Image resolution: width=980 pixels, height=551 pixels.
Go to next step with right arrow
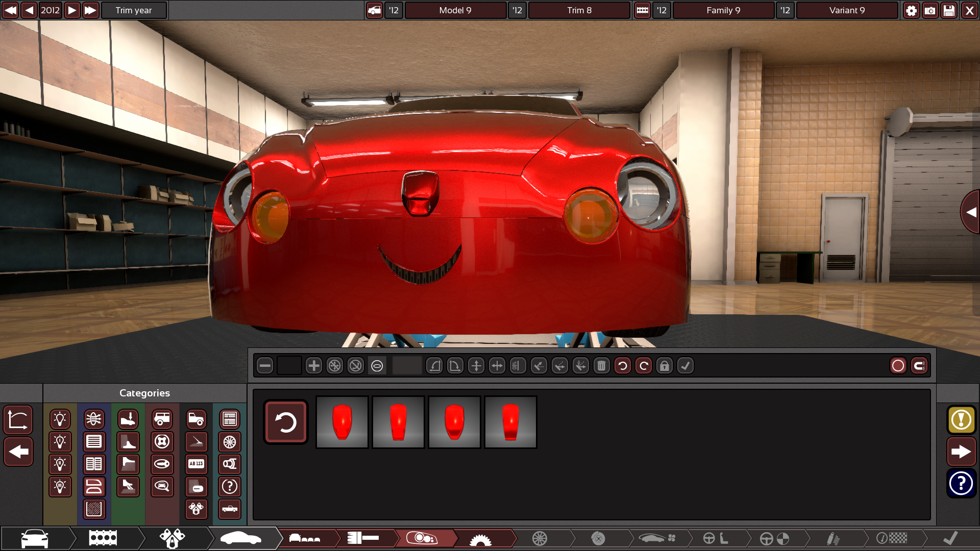coord(961,452)
